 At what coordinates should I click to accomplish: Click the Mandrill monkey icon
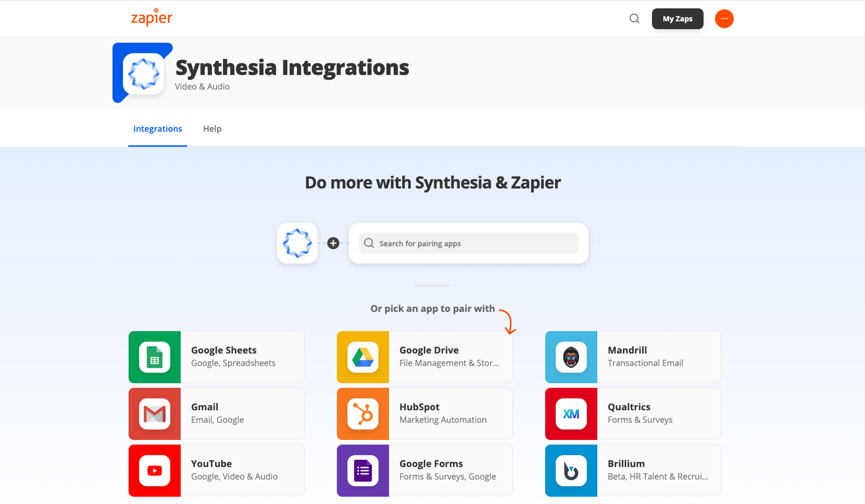point(571,357)
